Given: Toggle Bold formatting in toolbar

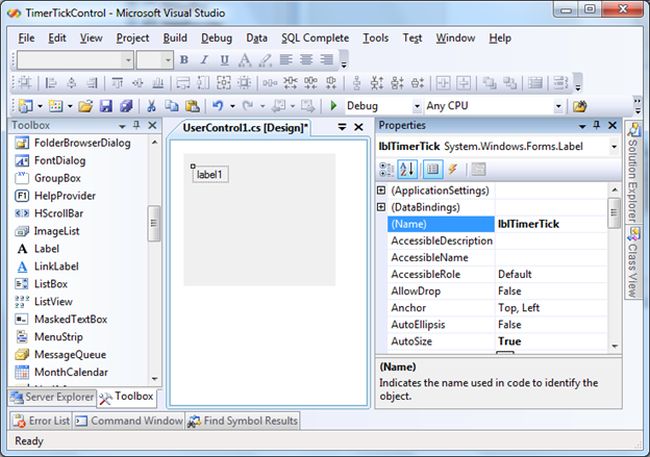Looking at the screenshot, I should tap(184, 60).
